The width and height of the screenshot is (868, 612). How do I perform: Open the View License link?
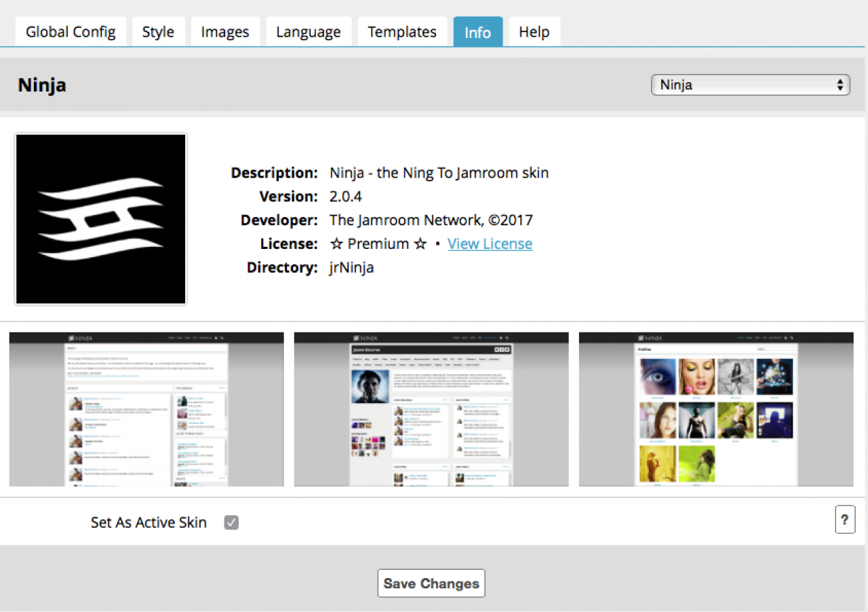click(x=490, y=244)
